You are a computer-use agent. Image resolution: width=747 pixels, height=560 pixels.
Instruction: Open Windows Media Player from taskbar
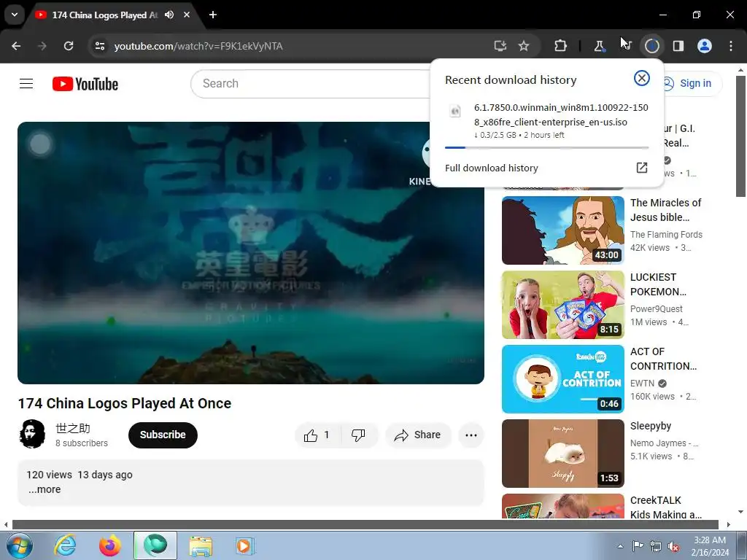(x=244, y=545)
